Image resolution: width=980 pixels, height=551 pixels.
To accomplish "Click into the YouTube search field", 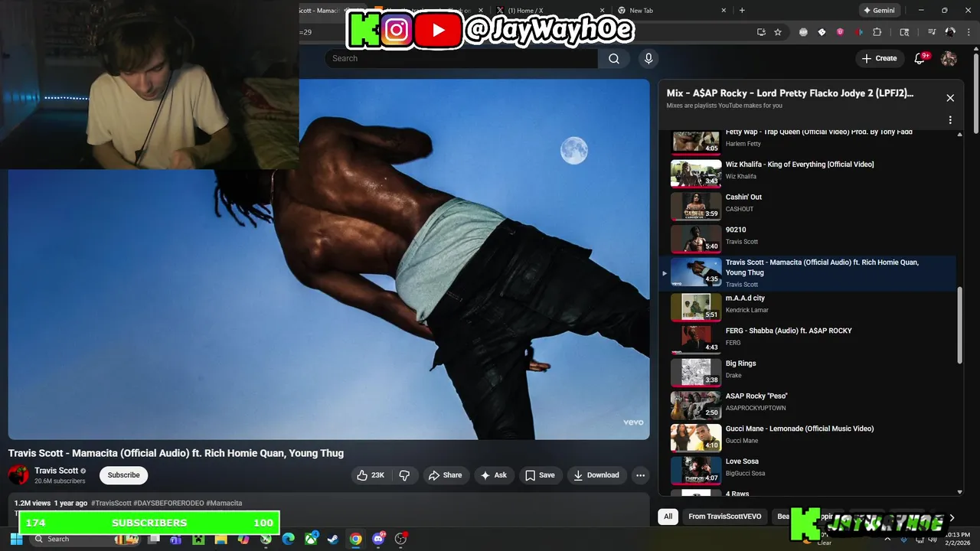I will tap(460, 58).
